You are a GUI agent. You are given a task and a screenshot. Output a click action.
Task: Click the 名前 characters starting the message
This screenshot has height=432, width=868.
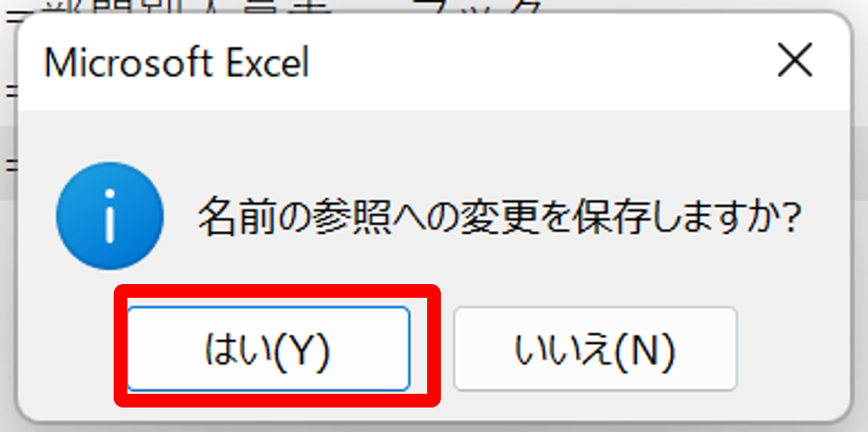(x=240, y=216)
